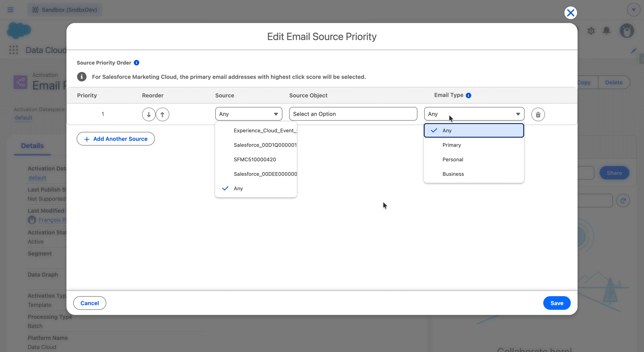644x352 pixels.
Task: Click Add Another Source button
Action: 115,139
